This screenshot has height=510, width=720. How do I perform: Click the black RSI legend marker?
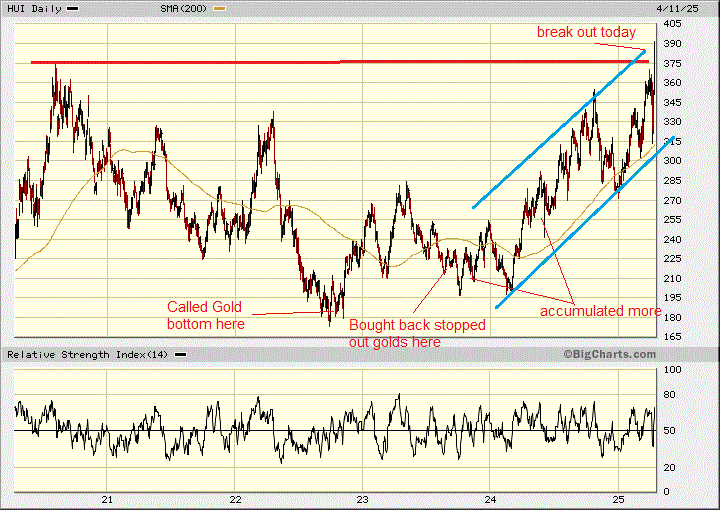(x=180, y=355)
